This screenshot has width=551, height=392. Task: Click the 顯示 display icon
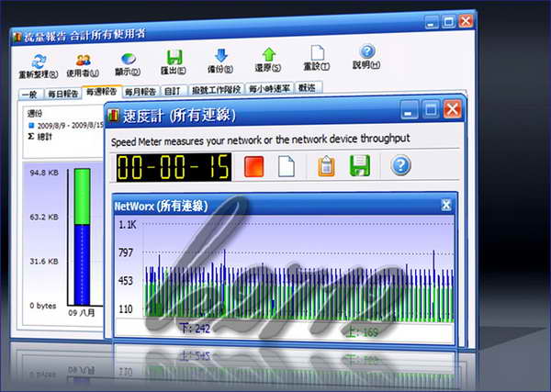129,58
